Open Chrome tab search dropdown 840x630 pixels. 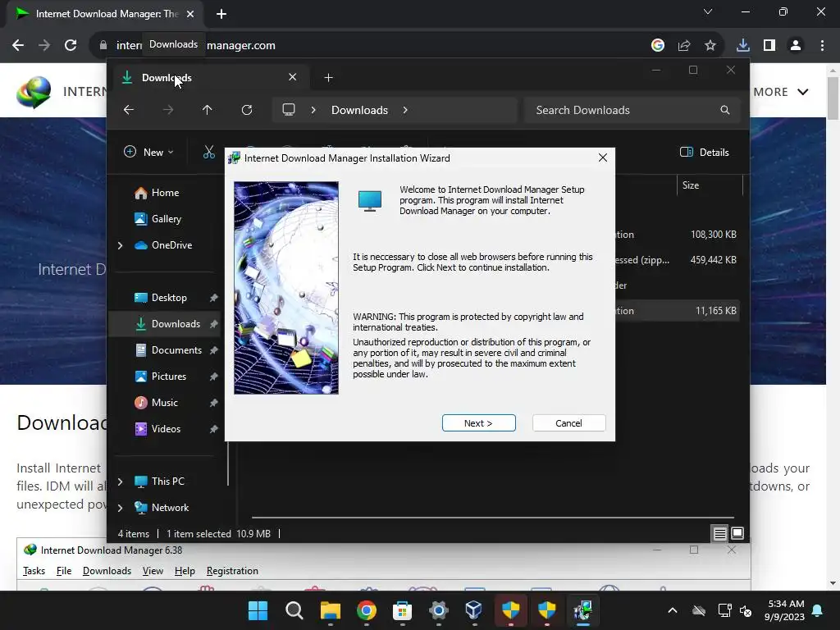[x=708, y=11]
